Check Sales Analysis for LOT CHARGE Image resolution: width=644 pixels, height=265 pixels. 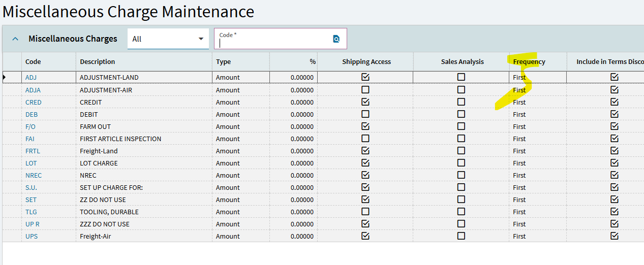click(461, 163)
